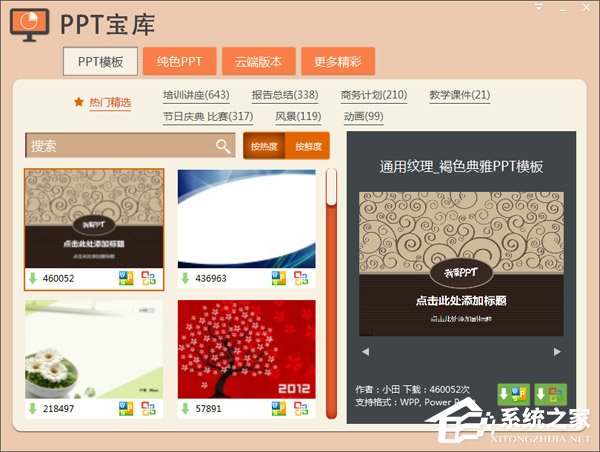Click the template list vertical scrollbar

[x=331, y=294]
